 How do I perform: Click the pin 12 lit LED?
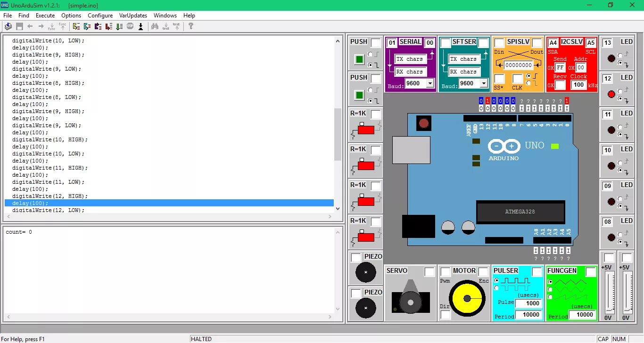[611, 94]
